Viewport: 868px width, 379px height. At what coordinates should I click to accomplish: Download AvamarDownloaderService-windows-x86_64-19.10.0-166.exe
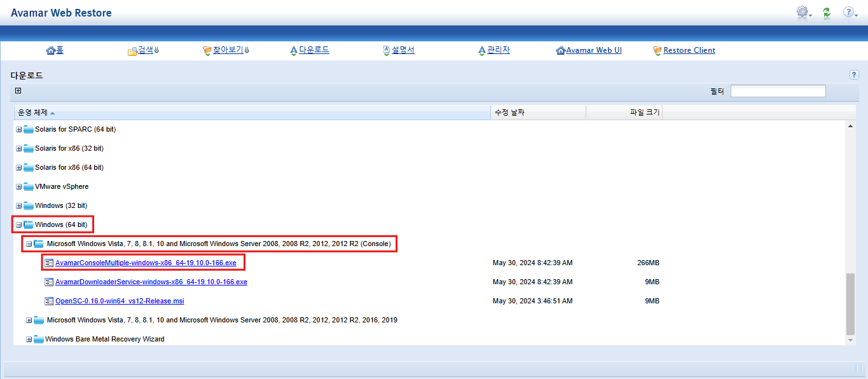tap(151, 282)
